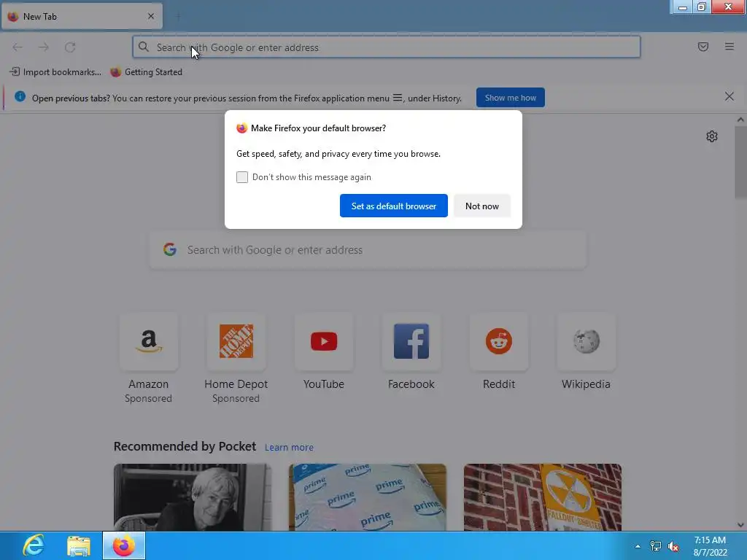The width and height of the screenshot is (747, 560).
Task: Click Firefox icon in taskbar
Action: point(123,545)
